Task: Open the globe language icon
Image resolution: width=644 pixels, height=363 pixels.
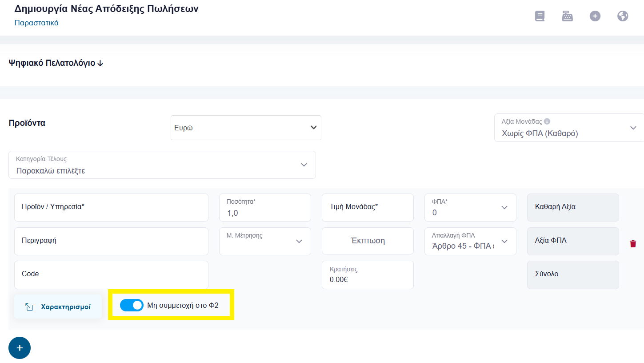Action: [x=623, y=16]
